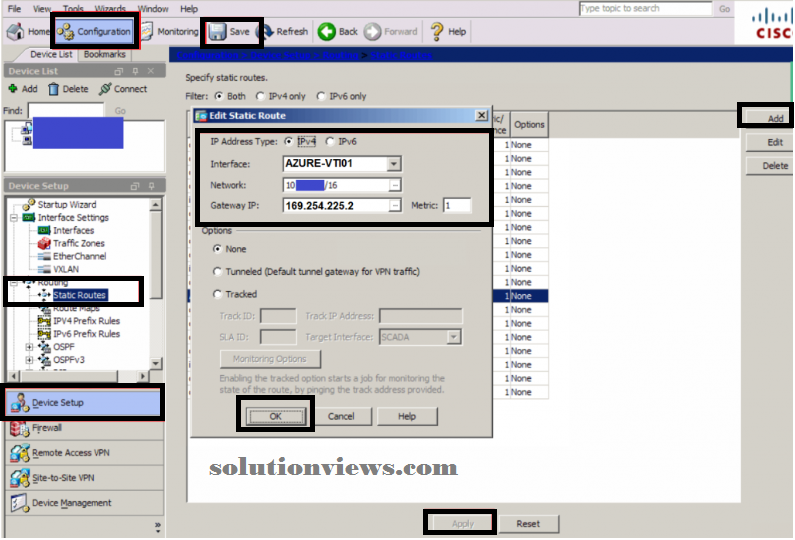This screenshot has height=540, width=795.
Task: Click the search topic input field
Action: click(x=645, y=9)
